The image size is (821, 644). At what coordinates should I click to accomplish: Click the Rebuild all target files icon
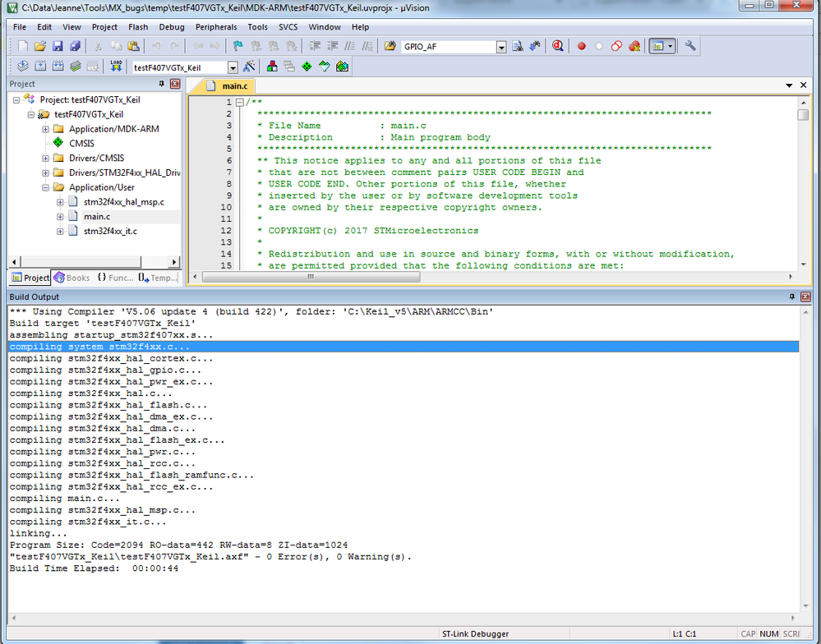click(58, 67)
